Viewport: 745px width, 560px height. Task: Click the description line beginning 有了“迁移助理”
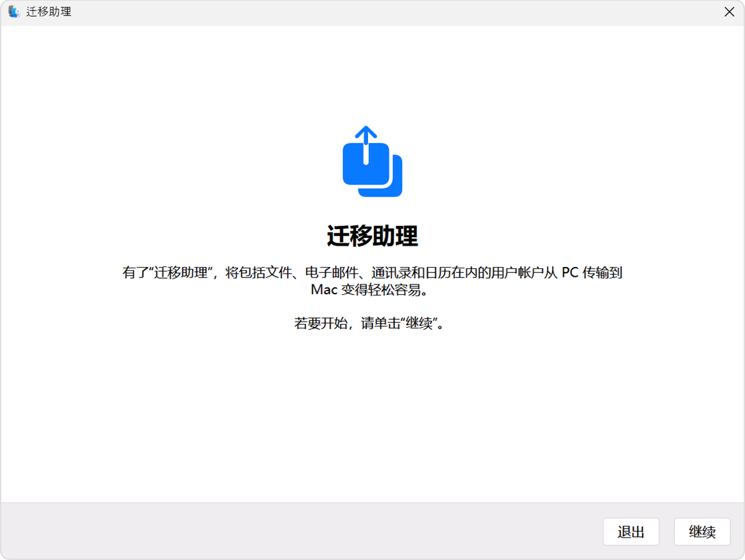pyautogui.click(x=372, y=273)
